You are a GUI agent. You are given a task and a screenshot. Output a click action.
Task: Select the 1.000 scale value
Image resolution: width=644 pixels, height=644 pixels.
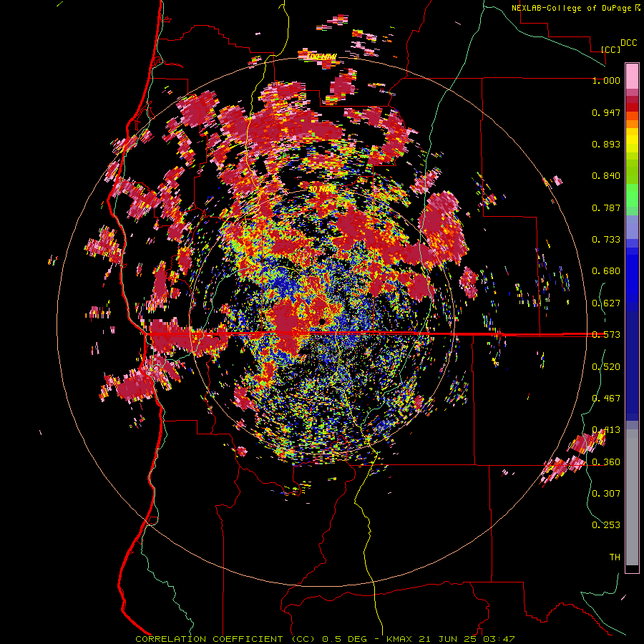[x=606, y=80]
